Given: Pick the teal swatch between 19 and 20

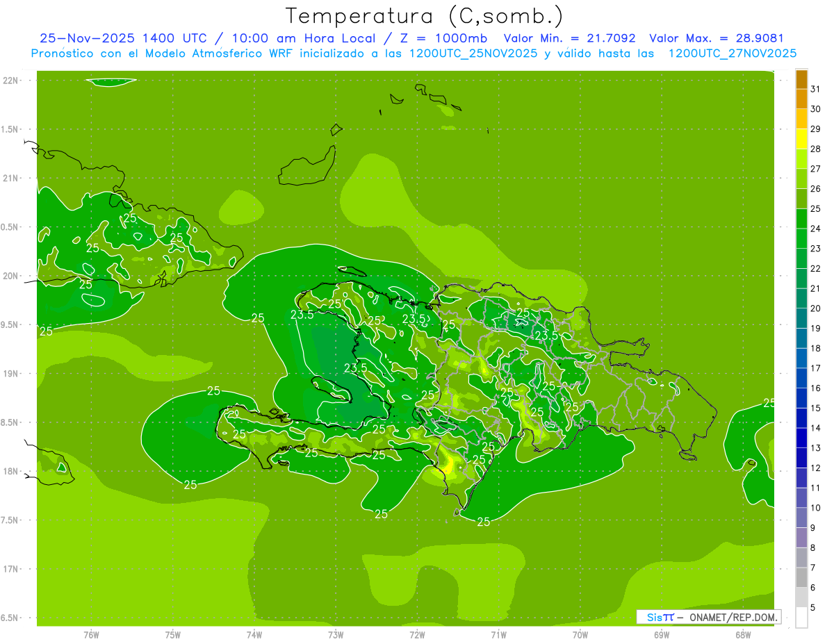Looking at the screenshot, I should pos(801,318).
